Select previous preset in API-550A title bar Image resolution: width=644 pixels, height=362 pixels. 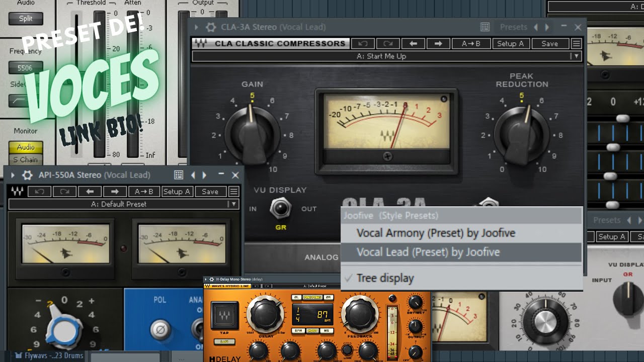pos(193,175)
